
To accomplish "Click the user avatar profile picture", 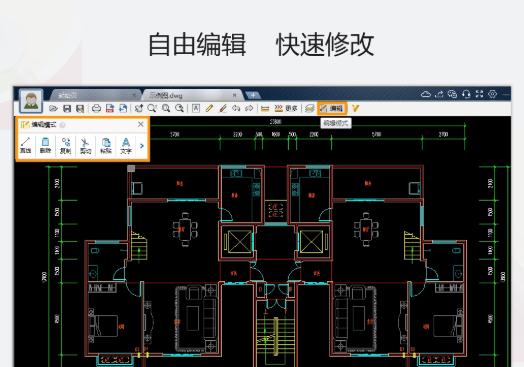I will (31, 101).
